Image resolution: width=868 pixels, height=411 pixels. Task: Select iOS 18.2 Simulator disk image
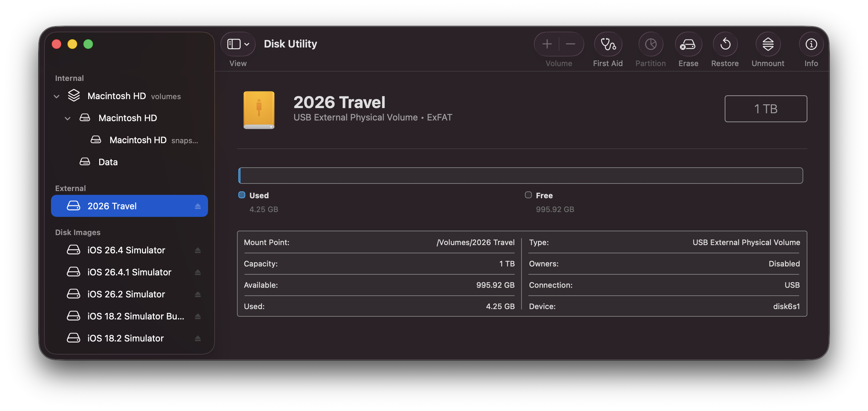(x=130, y=338)
